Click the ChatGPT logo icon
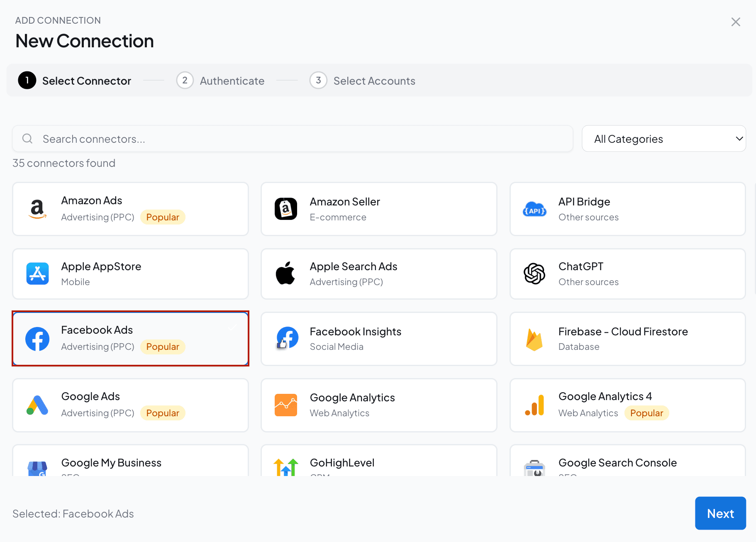The height and width of the screenshot is (542, 756). (x=534, y=273)
